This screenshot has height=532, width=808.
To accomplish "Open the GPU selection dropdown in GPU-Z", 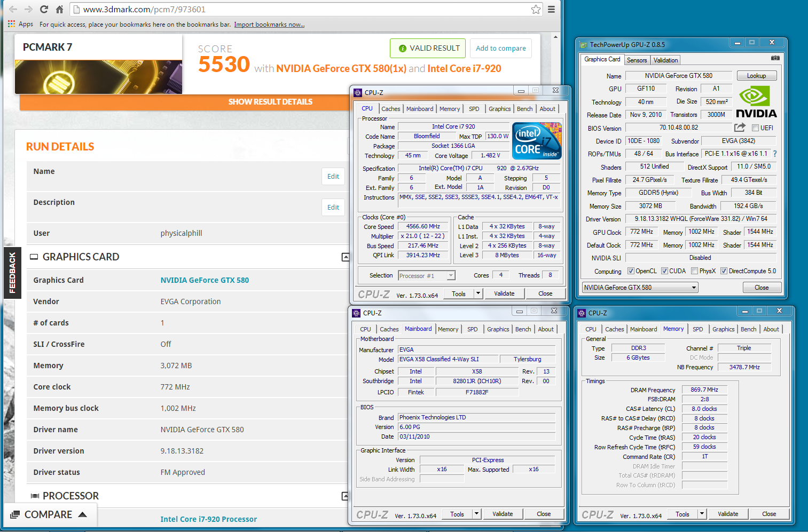I will 640,287.
